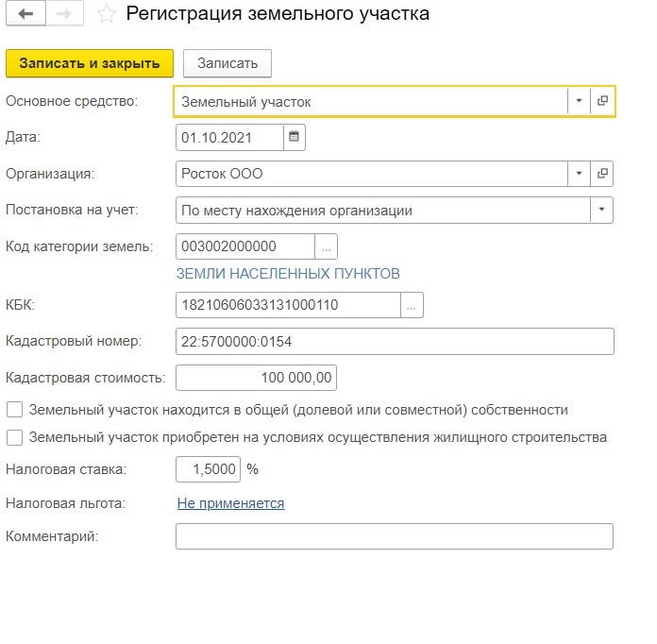Click the Записать и закрыть button
Viewport: 657px width, 644px height.
click(x=90, y=63)
